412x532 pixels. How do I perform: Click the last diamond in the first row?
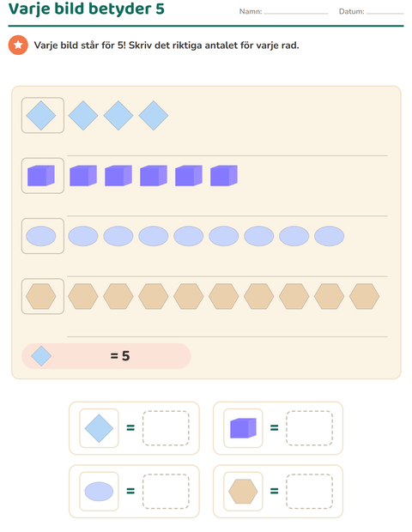(x=154, y=115)
